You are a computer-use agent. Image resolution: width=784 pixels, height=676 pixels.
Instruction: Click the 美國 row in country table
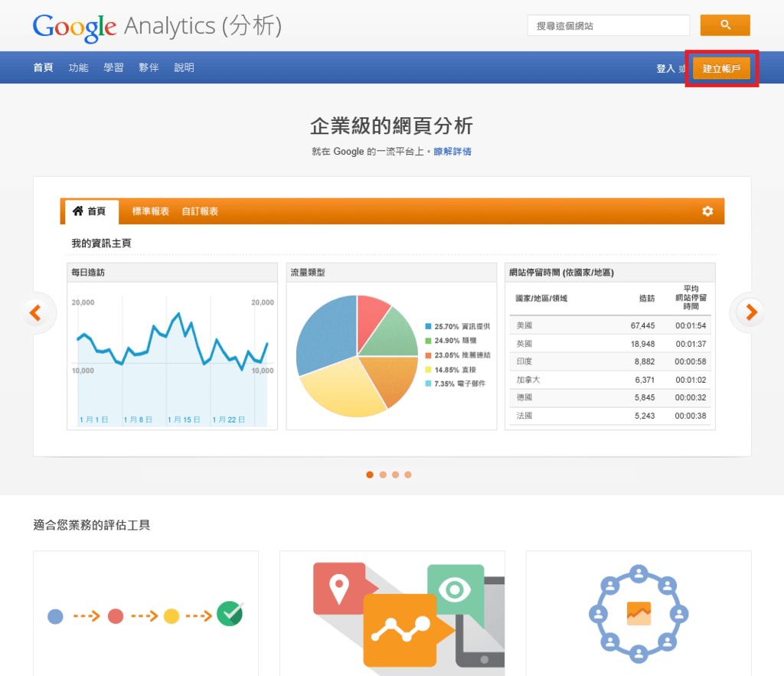click(610, 325)
